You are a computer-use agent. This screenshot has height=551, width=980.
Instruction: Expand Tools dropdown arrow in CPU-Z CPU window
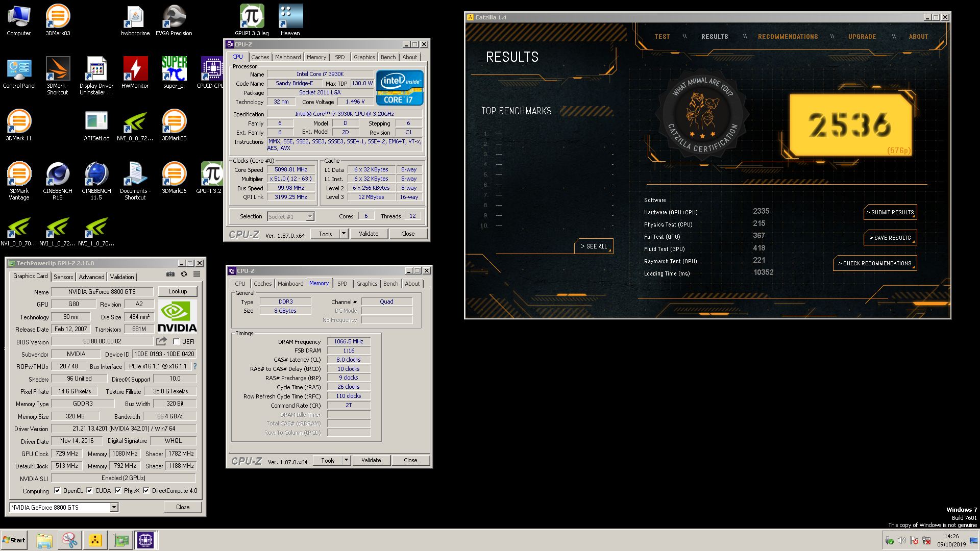pyautogui.click(x=344, y=234)
